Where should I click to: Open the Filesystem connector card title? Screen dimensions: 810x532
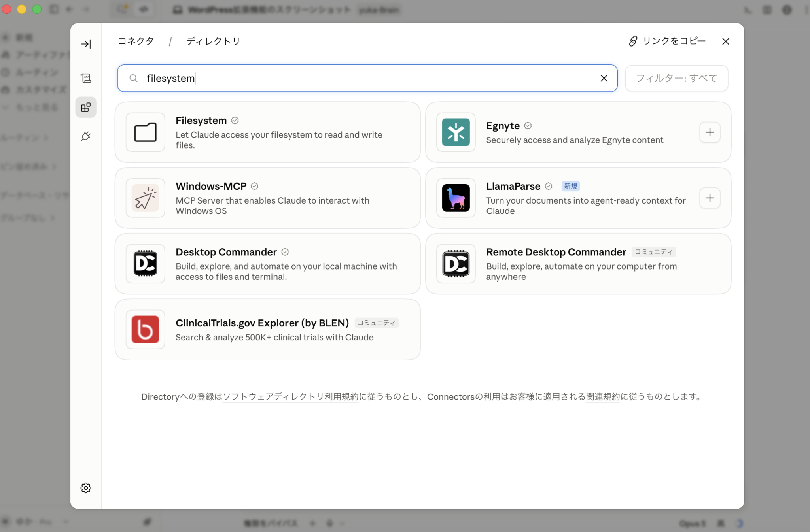pyautogui.click(x=201, y=120)
